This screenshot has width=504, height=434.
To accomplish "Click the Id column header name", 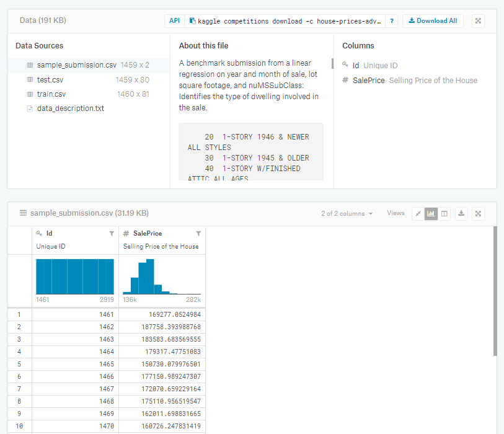I will click(49, 233).
